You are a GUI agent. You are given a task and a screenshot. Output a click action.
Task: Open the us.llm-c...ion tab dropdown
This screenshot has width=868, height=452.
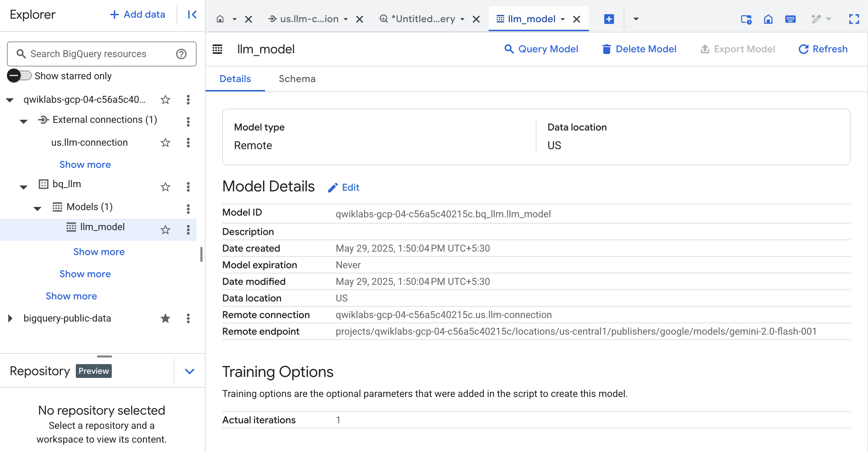pyautogui.click(x=345, y=19)
